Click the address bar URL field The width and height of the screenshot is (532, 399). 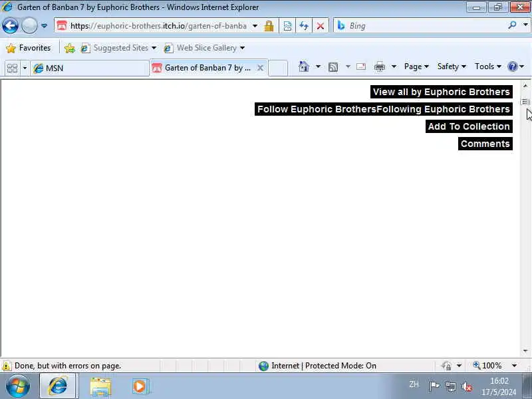point(158,26)
